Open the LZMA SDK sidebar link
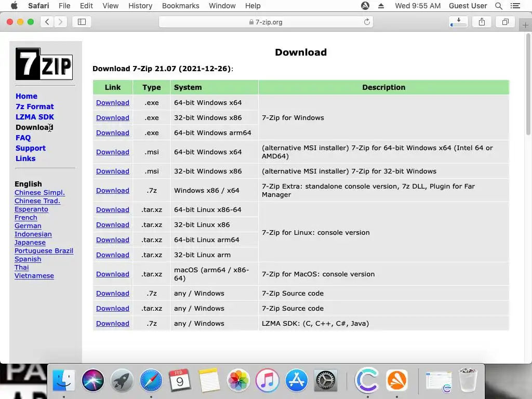This screenshot has width=532, height=399. click(35, 117)
